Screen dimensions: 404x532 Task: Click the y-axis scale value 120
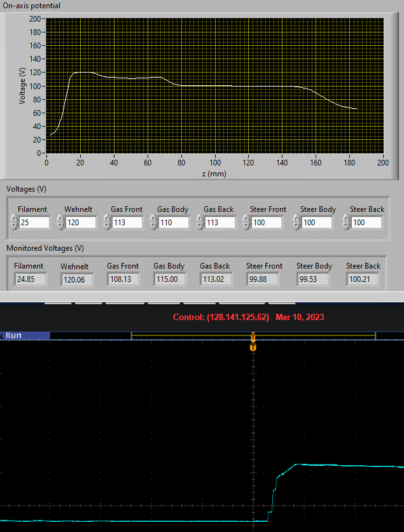pyautogui.click(x=35, y=73)
